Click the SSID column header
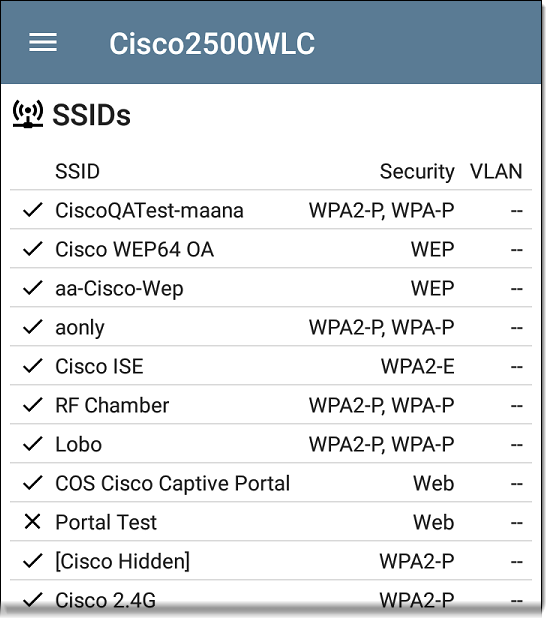Viewport: 550px width, 627px height. point(77,172)
